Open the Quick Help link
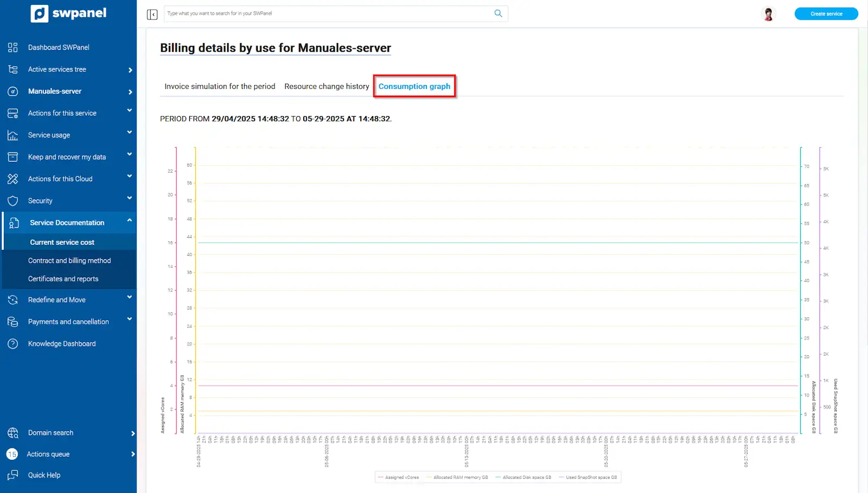868x493 pixels. coord(44,475)
